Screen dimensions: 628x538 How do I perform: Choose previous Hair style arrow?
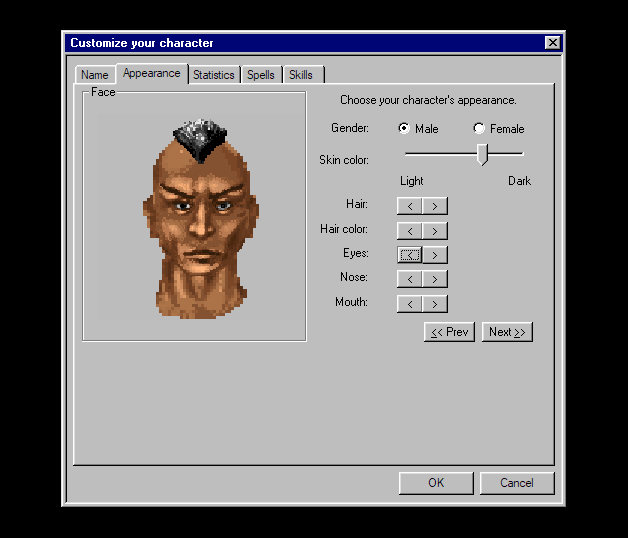[409, 206]
